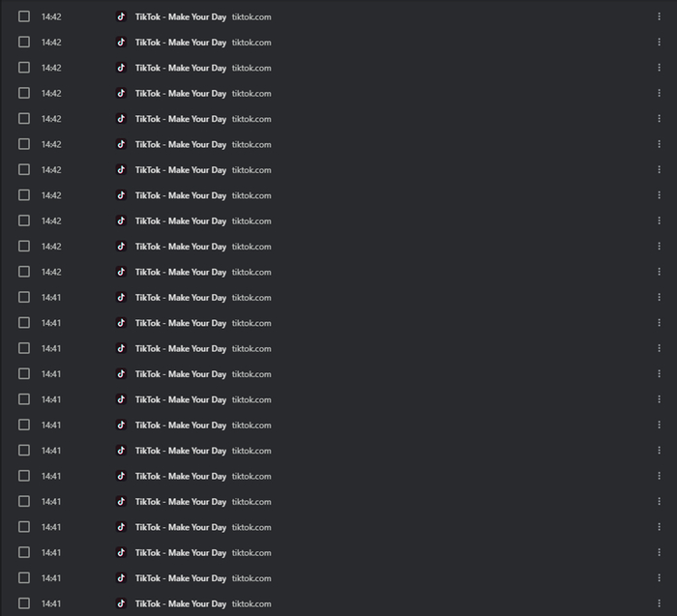Select the checkbox of the first 14:41 entry
The image size is (677, 616).
[x=24, y=298]
